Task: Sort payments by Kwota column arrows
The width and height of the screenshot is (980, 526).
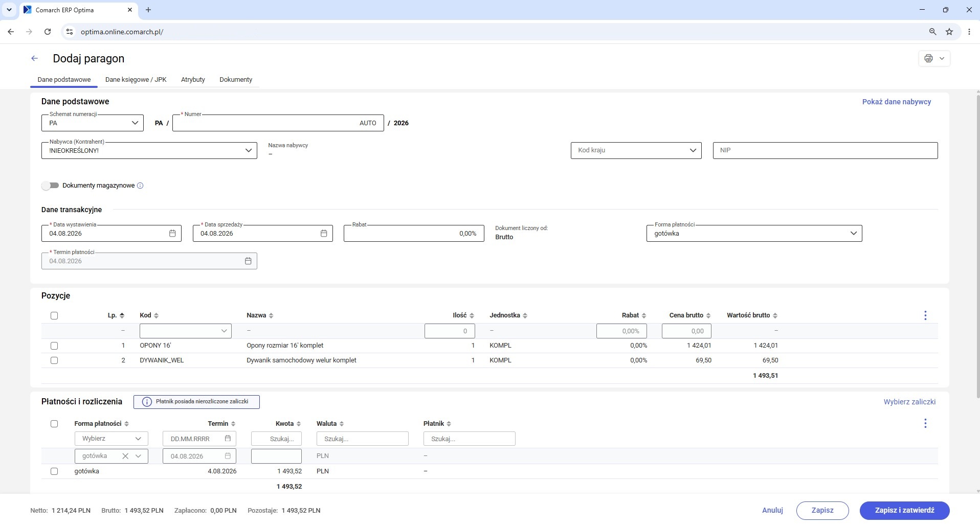Action: (x=299, y=424)
